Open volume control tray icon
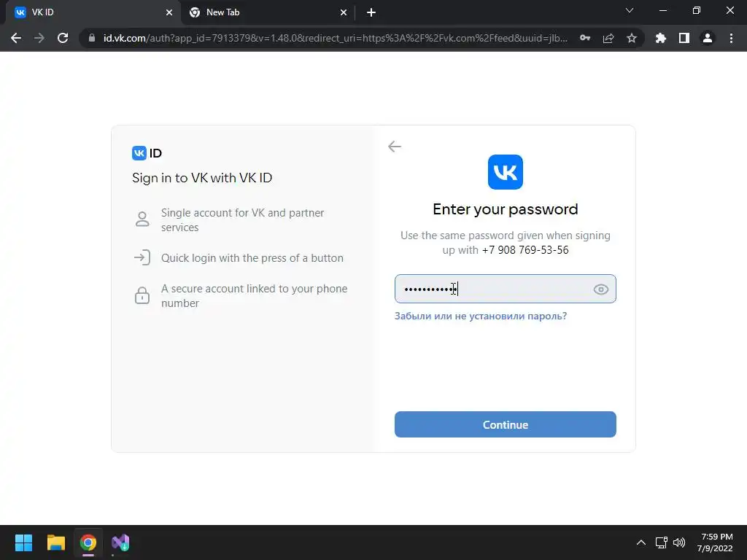 pyautogui.click(x=679, y=542)
